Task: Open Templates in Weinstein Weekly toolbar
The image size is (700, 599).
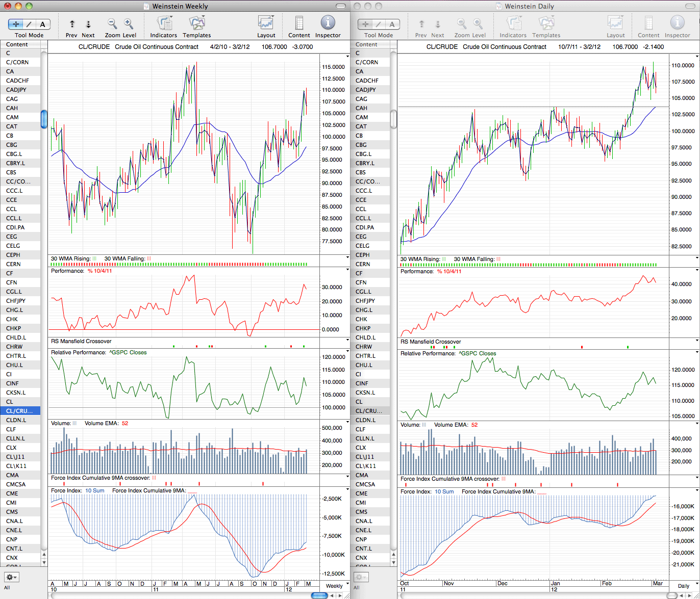Action: (x=197, y=23)
